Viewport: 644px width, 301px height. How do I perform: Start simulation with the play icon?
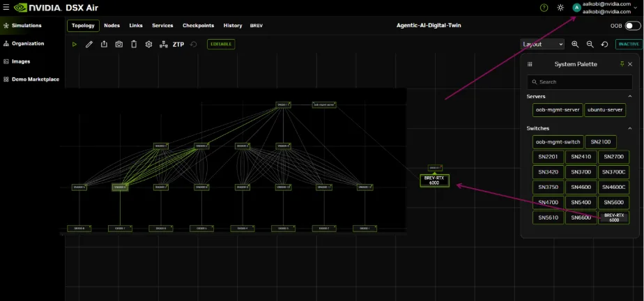75,45
